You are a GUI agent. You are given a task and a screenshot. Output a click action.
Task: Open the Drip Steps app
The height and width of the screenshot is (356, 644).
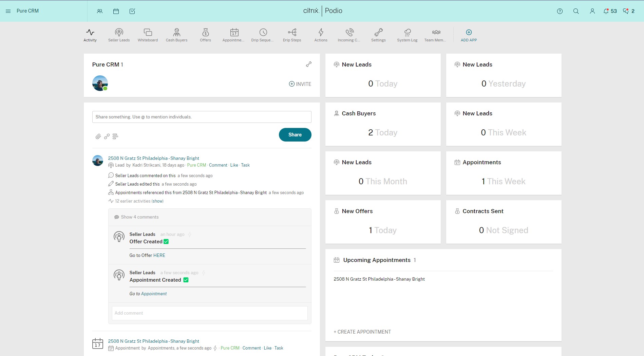292,35
